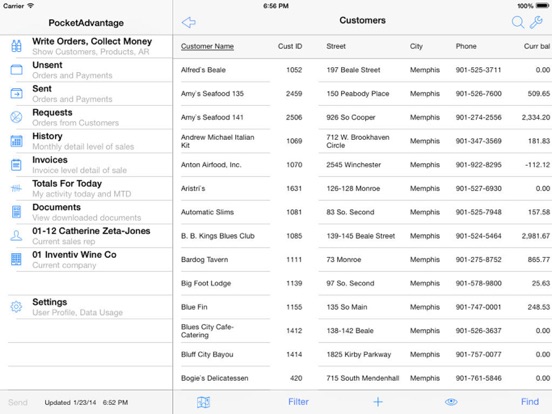Select customer Automatic Slims

point(363,212)
